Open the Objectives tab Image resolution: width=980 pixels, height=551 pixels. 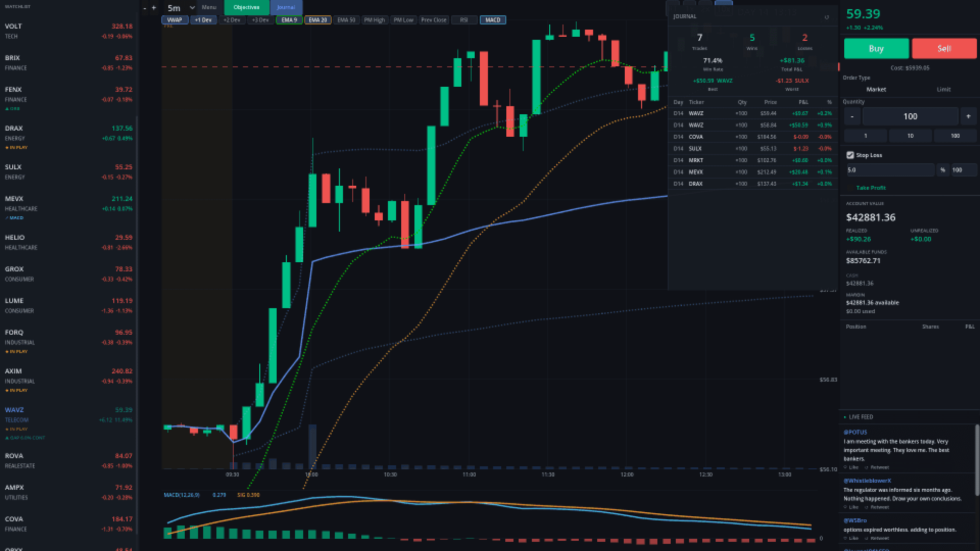click(247, 7)
